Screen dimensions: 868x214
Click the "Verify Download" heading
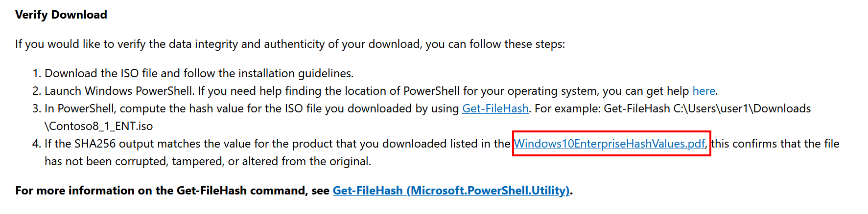[61, 15]
